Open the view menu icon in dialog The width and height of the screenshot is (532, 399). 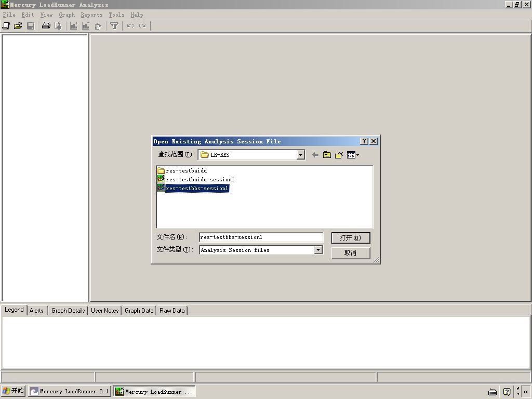pos(353,155)
